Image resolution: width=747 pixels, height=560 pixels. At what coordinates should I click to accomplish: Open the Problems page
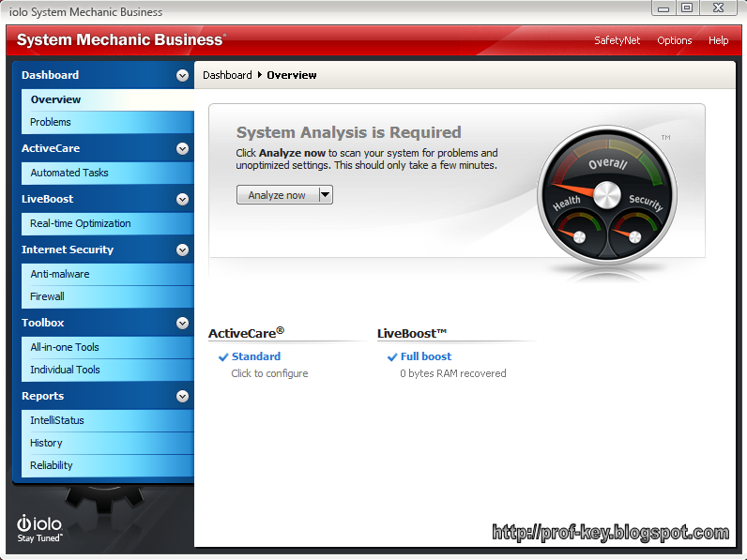(108, 122)
